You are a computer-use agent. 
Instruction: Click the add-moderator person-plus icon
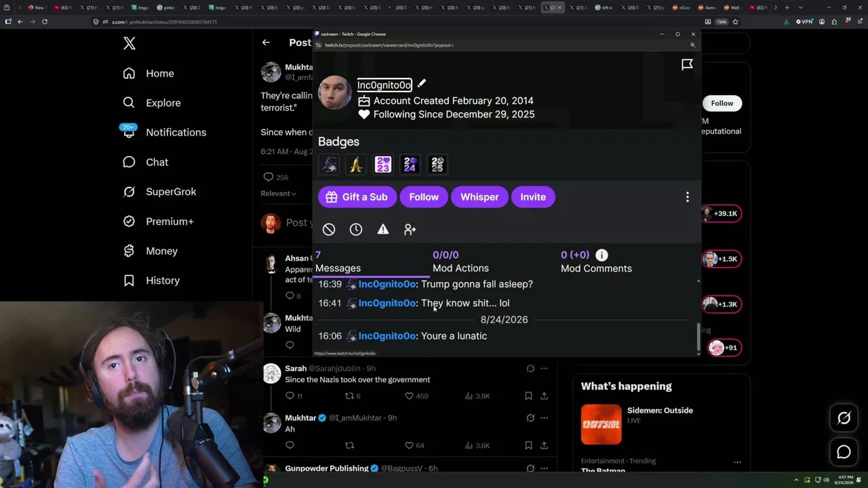[x=410, y=230]
